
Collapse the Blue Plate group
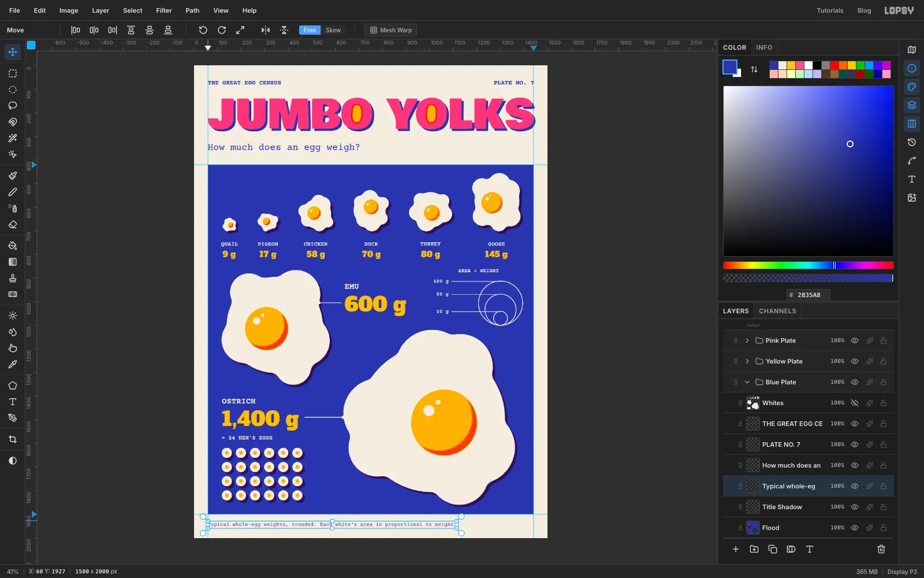coord(747,382)
